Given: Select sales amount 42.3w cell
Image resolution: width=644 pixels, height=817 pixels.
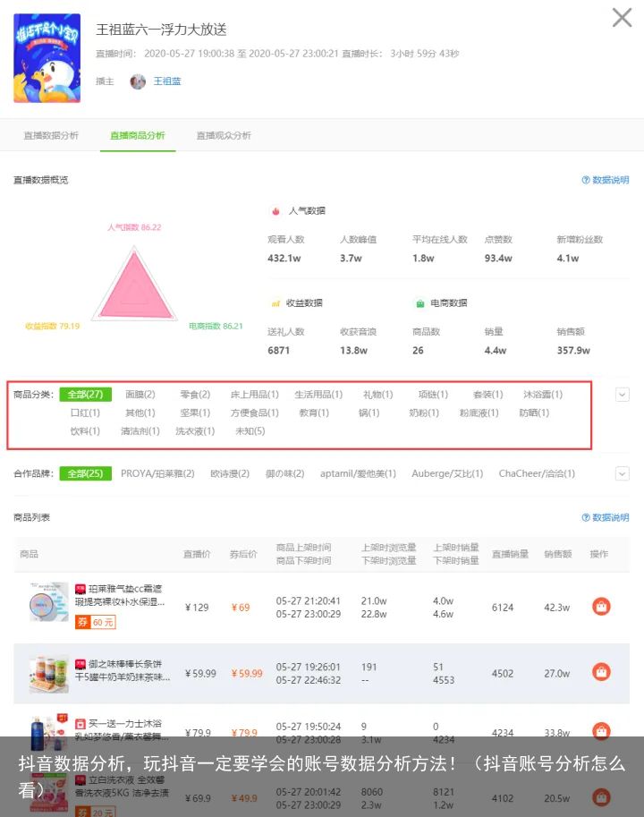Looking at the screenshot, I should (556, 608).
